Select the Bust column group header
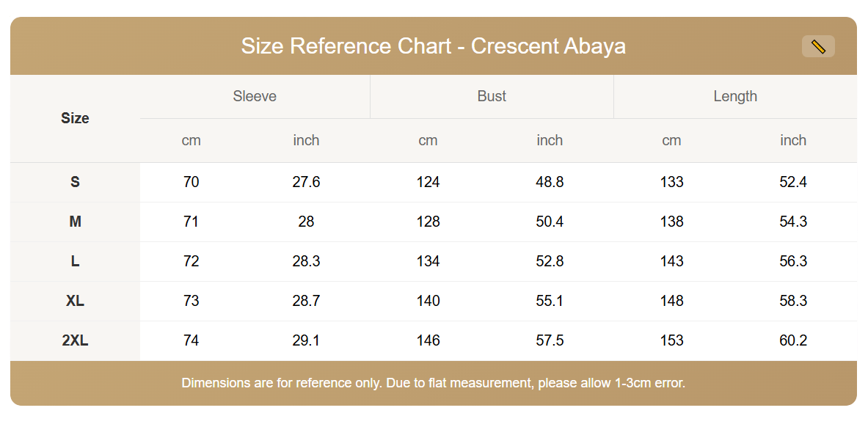Screen dimensions: 868x427 (492, 96)
